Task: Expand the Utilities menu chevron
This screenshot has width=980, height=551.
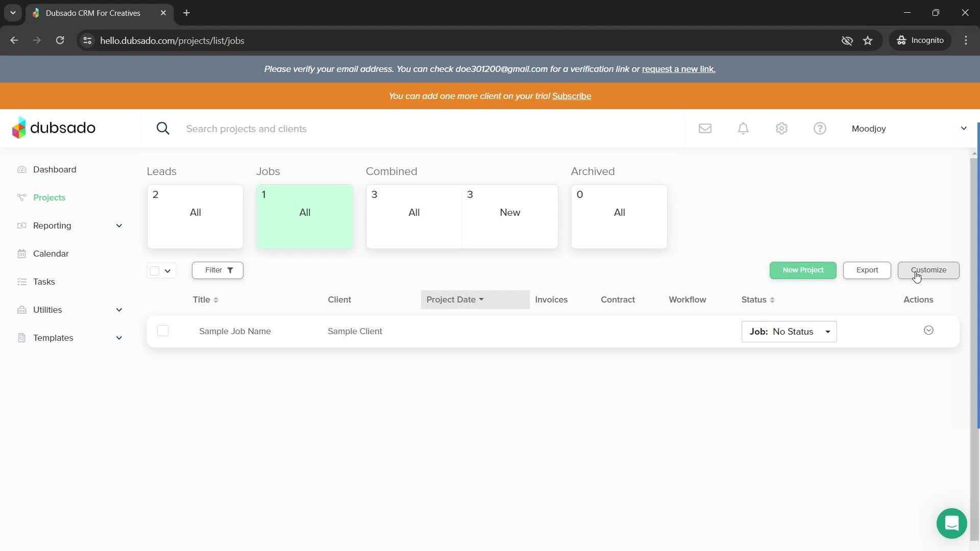Action: pos(119,310)
